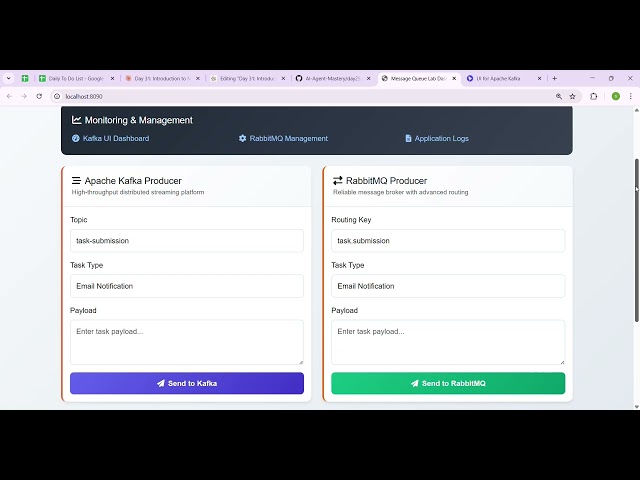Switch to the Daily To Do List tab
This screenshot has width=640, height=480.
[76, 78]
